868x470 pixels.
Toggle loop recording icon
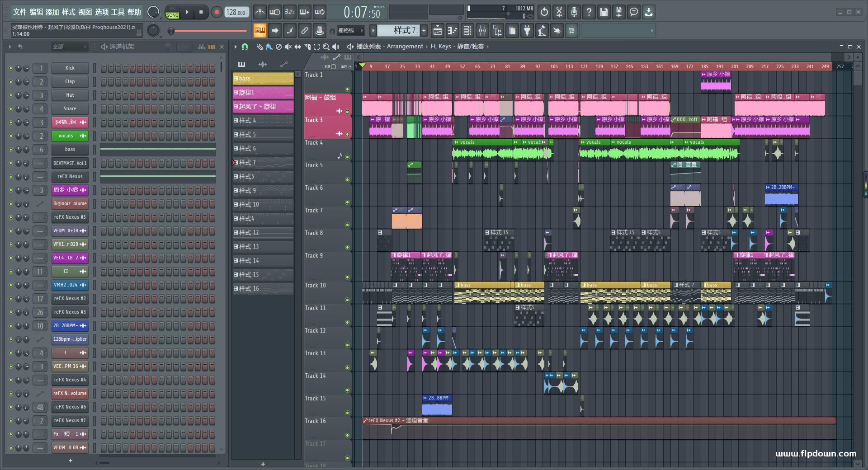tap(320, 12)
